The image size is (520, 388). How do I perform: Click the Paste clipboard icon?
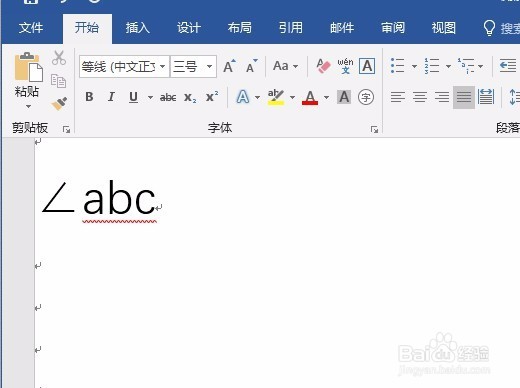29,67
